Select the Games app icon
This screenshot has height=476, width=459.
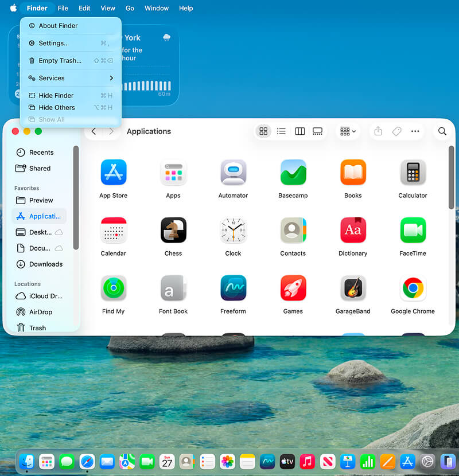point(293,288)
